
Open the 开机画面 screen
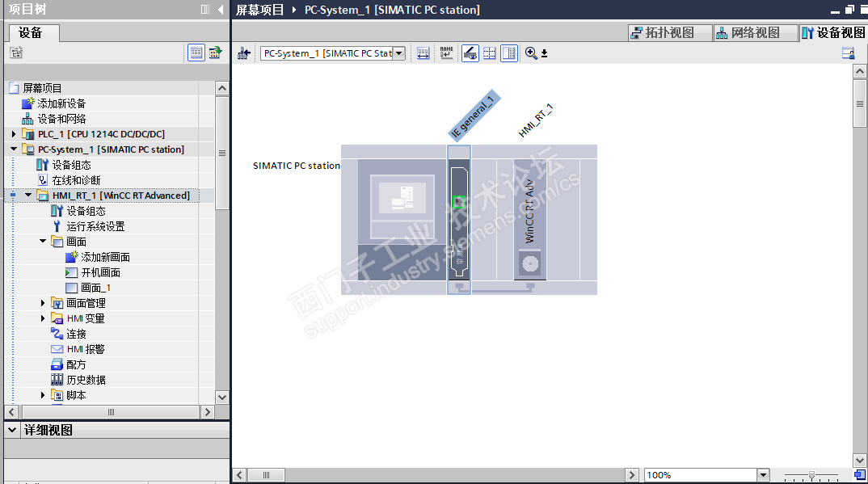click(x=101, y=272)
